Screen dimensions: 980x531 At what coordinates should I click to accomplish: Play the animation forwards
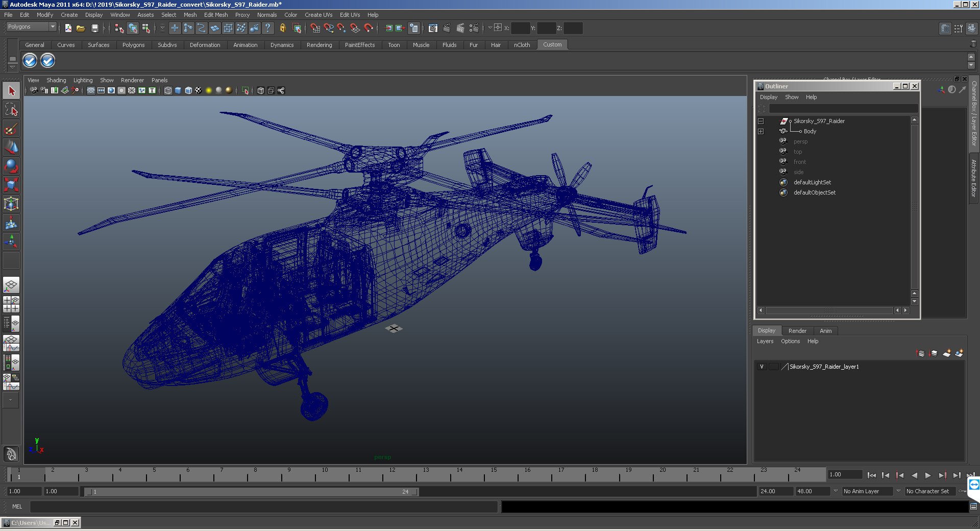tap(928, 475)
